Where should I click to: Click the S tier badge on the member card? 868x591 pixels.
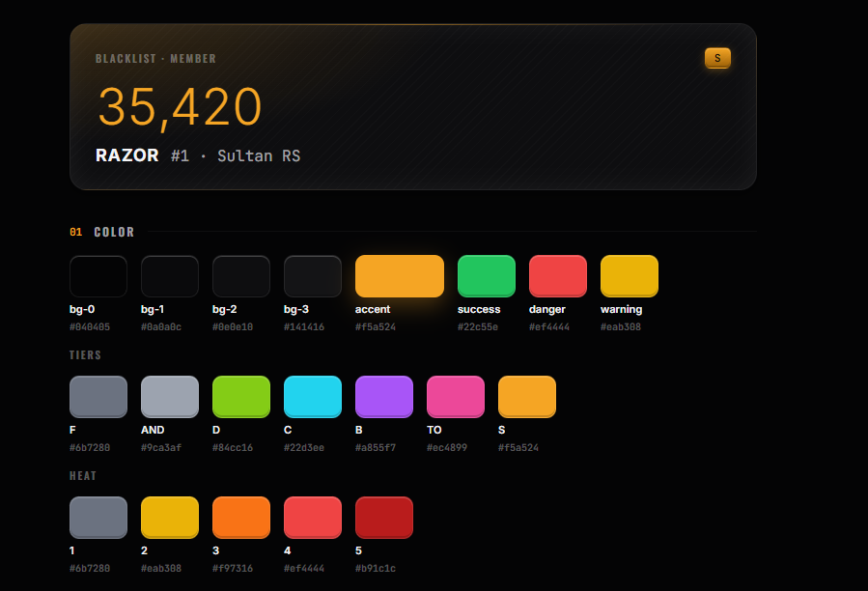tap(717, 58)
